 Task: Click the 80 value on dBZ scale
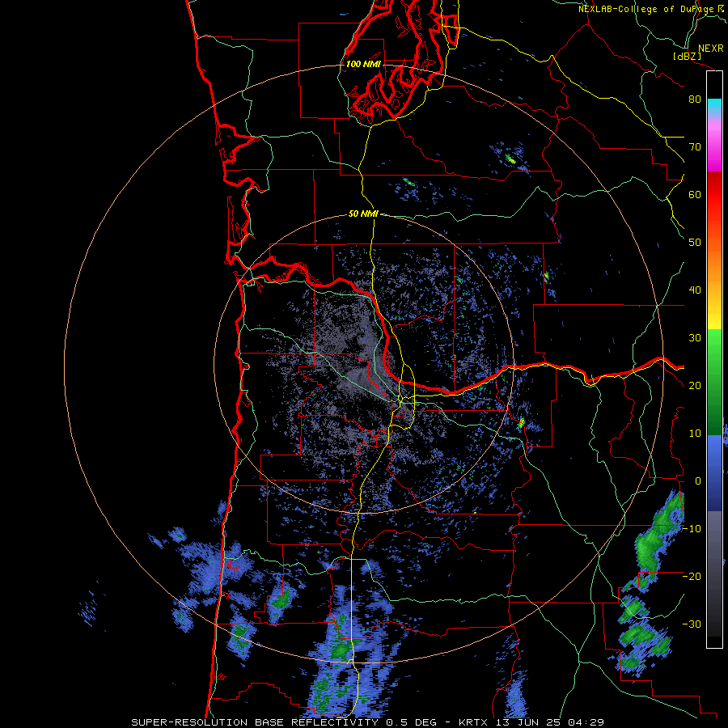coord(695,99)
